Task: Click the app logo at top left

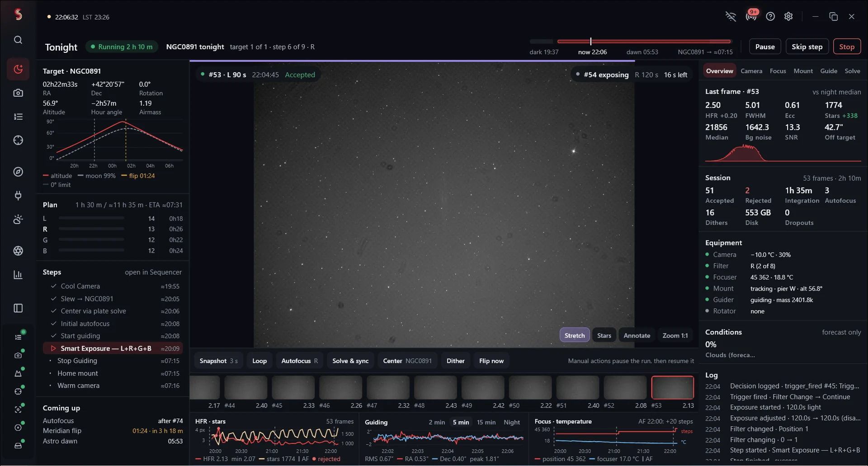Action: pyautogui.click(x=18, y=14)
